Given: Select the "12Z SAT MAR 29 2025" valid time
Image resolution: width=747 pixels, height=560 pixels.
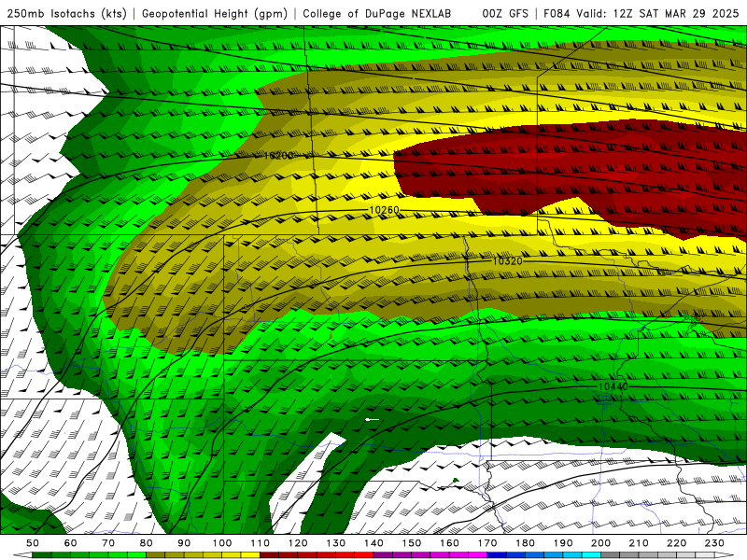Looking at the screenshot, I should (676, 13).
